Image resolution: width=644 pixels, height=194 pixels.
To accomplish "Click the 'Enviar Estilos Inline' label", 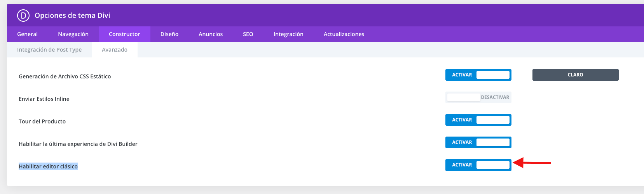I will pyautogui.click(x=44, y=99).
